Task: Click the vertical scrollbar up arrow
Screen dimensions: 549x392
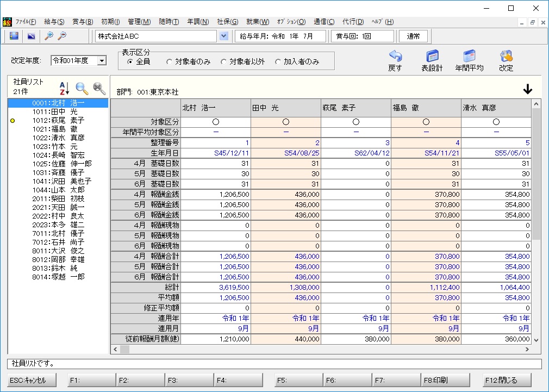Action: [x=536, y=104]
